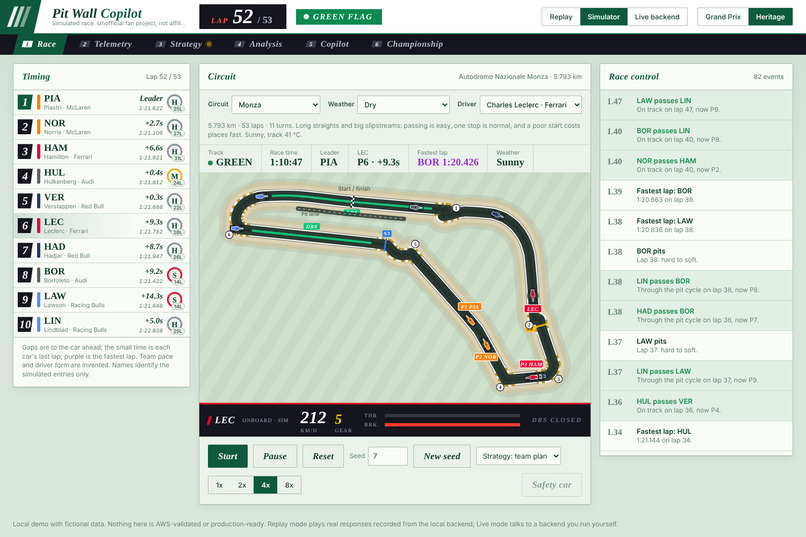
Task: Select Simulator mode
Action: tap(603, 17)
